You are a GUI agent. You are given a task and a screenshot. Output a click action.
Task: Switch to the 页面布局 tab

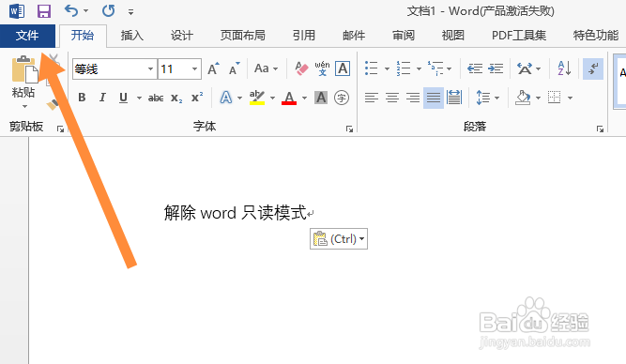(243, 36)
